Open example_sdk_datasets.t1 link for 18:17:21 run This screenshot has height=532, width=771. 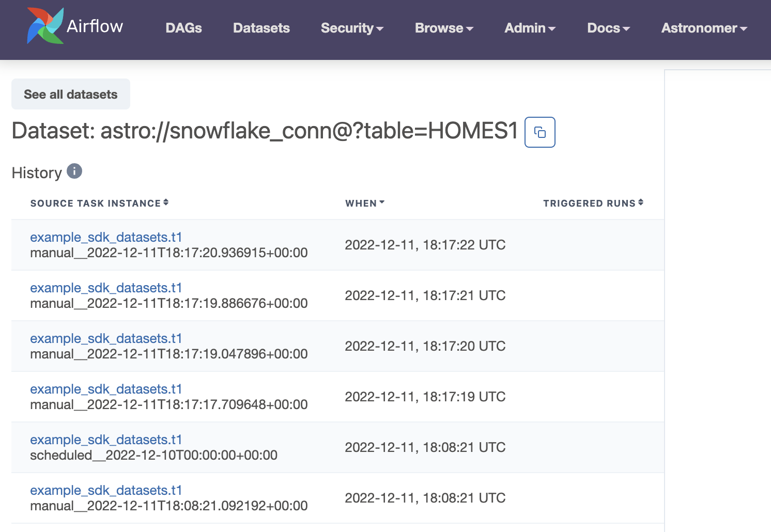coord(106,288)
